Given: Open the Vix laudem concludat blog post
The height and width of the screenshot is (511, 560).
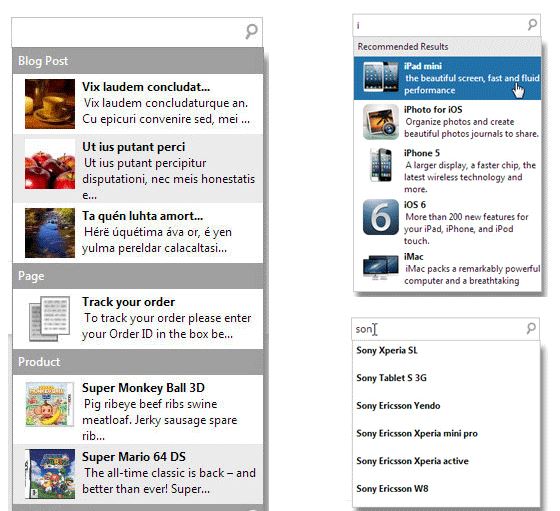Looking at the screenshot, I should (x=138, y=104).
